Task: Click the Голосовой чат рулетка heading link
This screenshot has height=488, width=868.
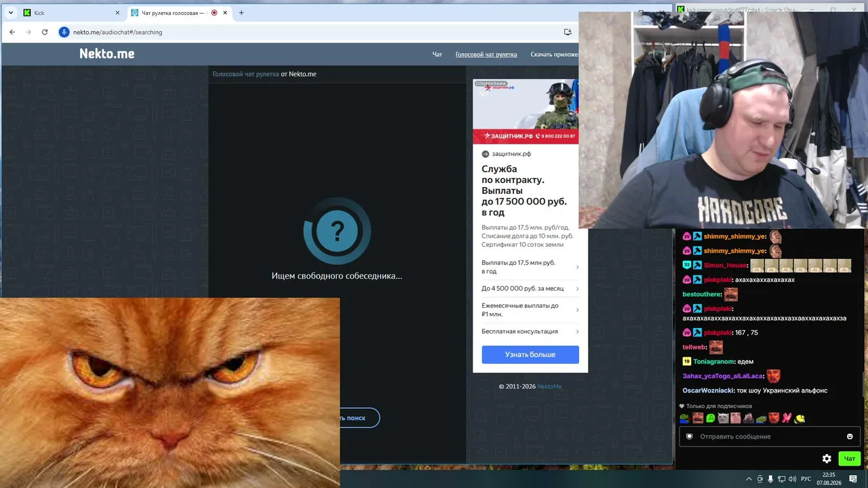Action: [245, 74]
